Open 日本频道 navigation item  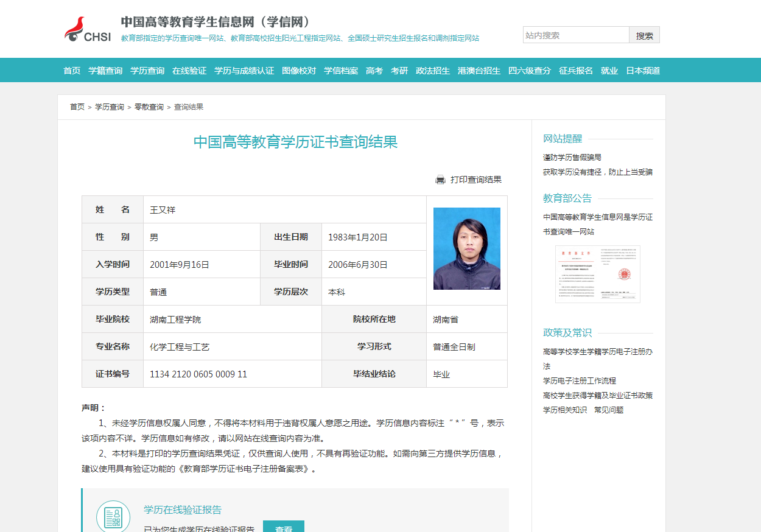(643, 71)
